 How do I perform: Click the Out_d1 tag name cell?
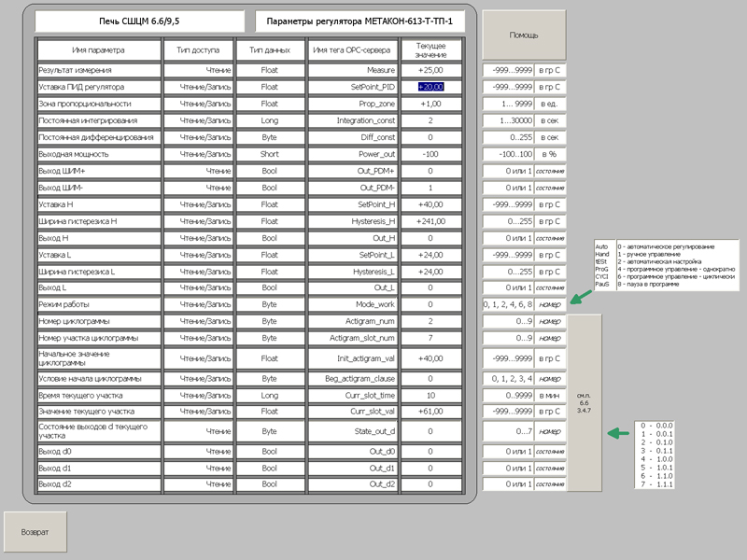click(352, 469)
